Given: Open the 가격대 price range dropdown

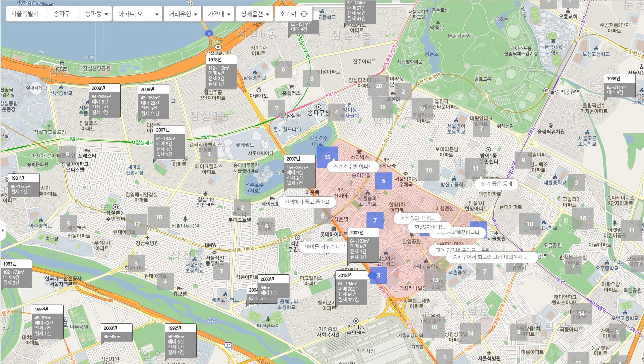Looking at the screenshot, I should (219, 14).
